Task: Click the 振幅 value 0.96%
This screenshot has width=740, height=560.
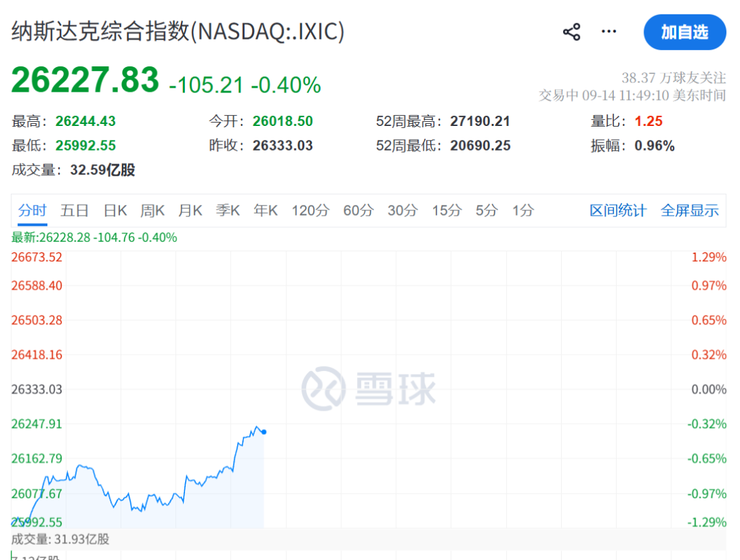Action: [x=654, y=145]
